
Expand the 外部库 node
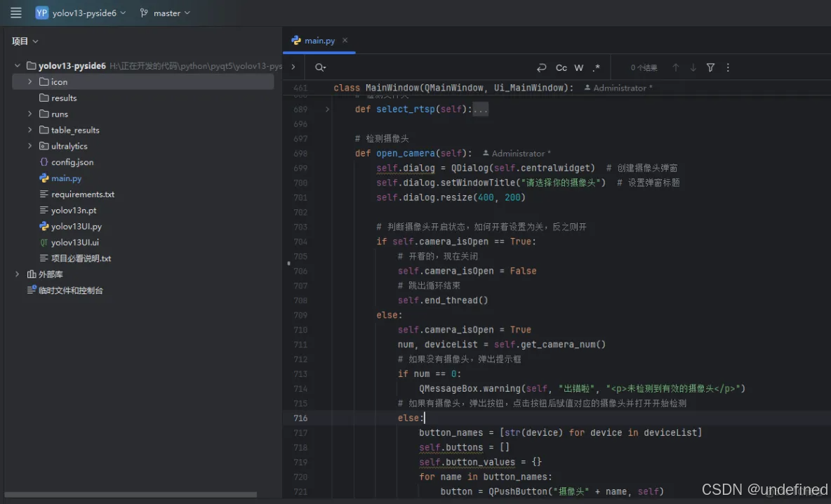18,274
